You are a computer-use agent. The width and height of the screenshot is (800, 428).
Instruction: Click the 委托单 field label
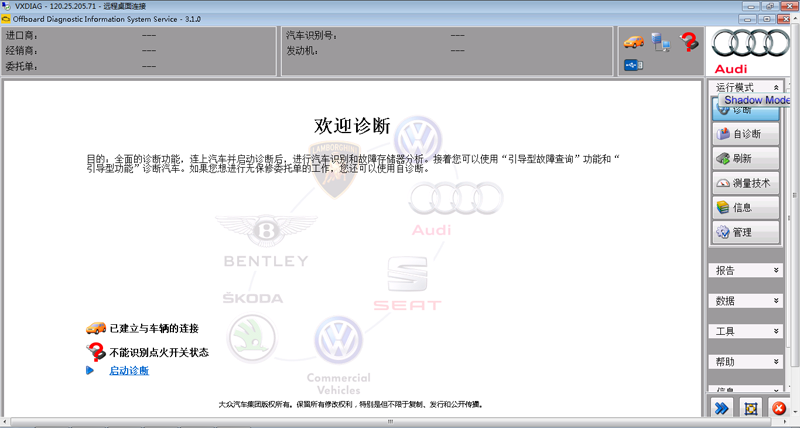(x=21, y=66)
